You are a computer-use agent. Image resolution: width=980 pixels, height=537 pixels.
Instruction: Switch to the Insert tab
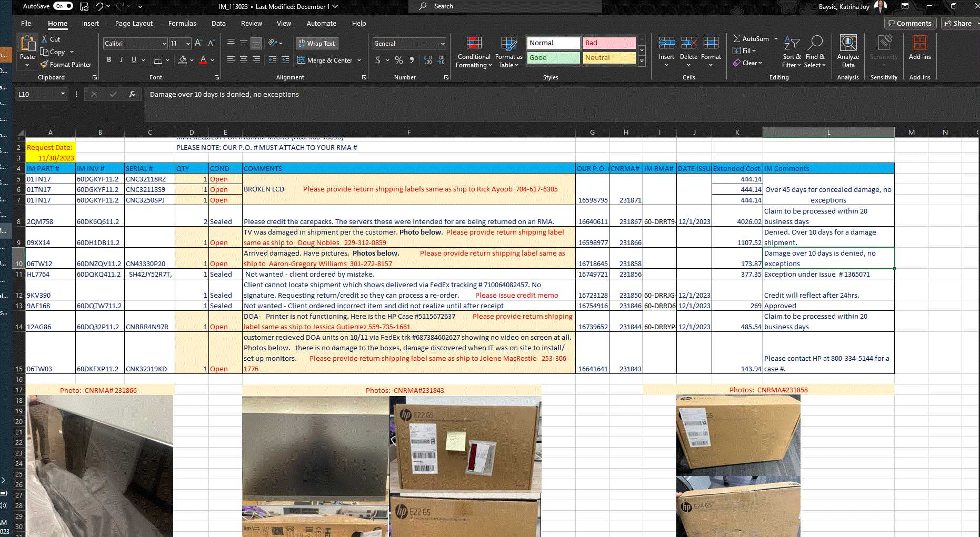(x=91, y=24)
